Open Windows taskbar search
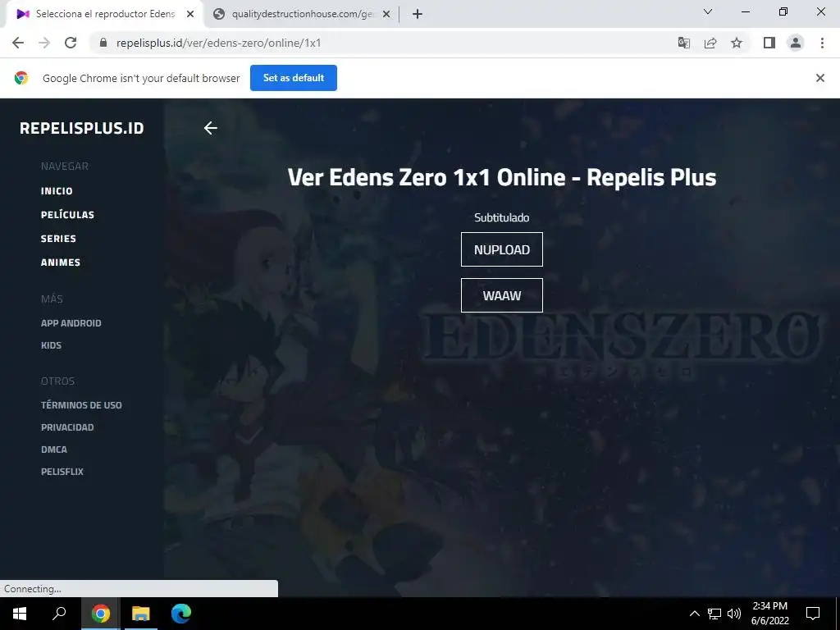This screenshot has width=840, height=630. pos(59,614)
